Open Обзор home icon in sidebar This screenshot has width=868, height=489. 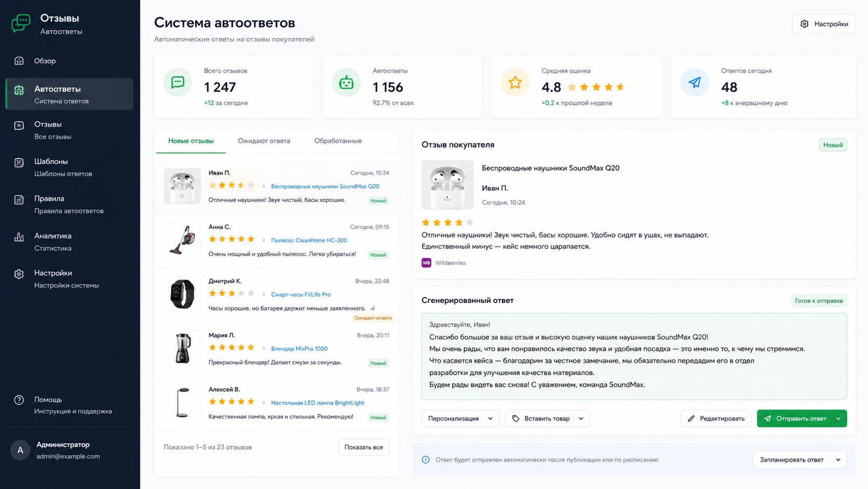tap(19, 61)
